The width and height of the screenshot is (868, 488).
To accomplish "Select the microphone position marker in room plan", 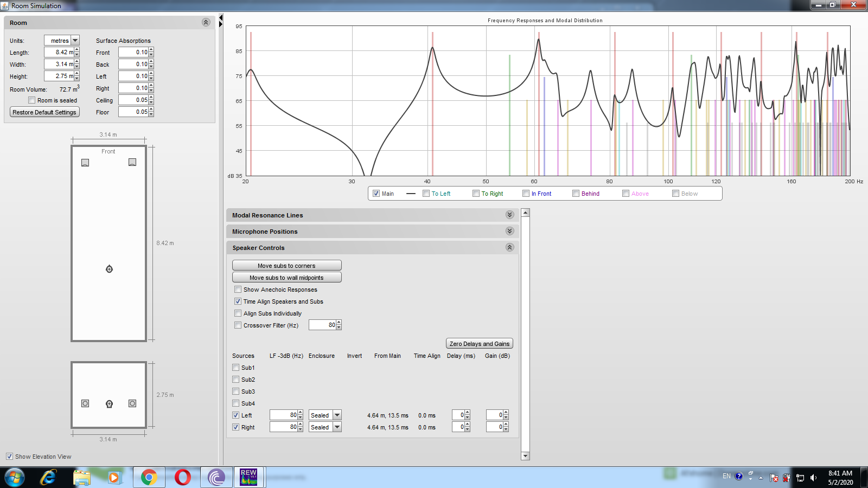I will click(109, 269).
